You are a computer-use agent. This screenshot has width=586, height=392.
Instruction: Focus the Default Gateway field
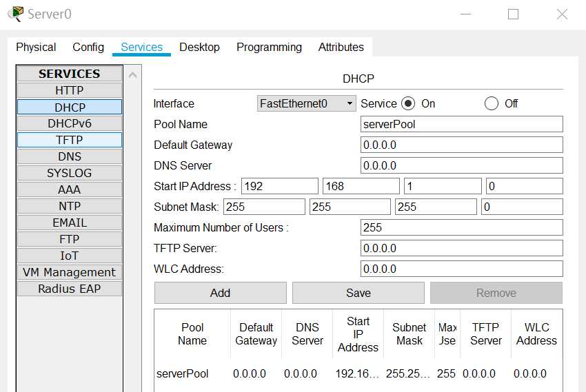pos(461,145)
